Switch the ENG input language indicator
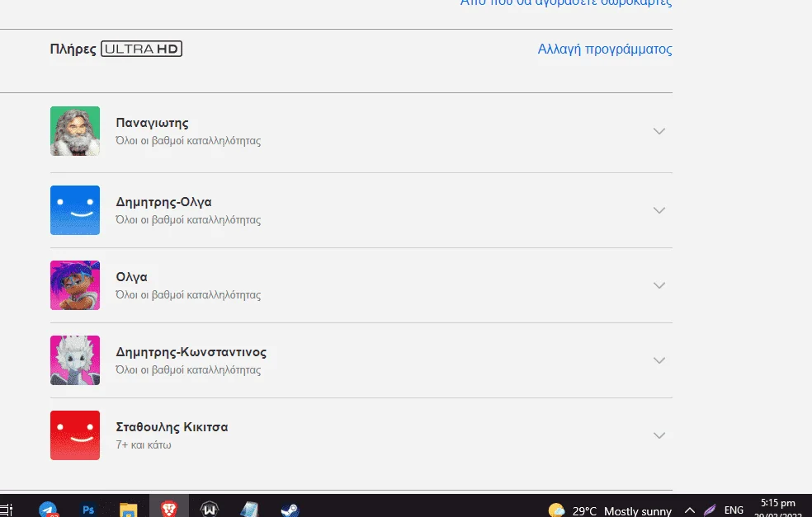This screenshot has height=517, width=812. point(734,510)
